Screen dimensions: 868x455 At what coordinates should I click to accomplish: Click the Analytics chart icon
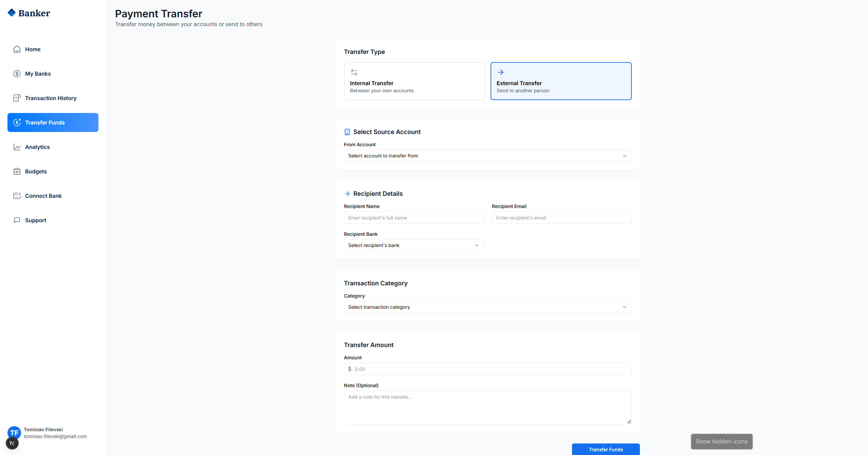(17, 147)
